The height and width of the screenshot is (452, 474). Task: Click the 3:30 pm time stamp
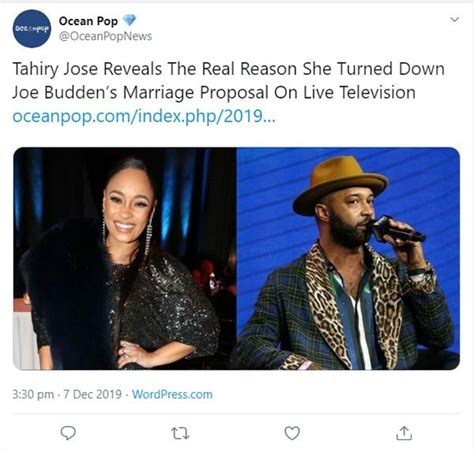tap(33, 394)
